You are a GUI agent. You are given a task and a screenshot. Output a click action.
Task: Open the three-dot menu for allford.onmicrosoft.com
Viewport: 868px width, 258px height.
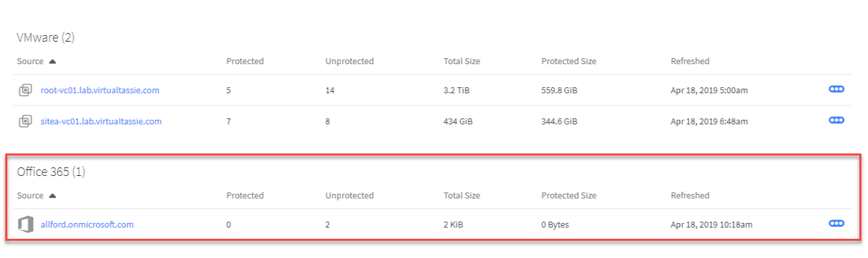point(836,224)
